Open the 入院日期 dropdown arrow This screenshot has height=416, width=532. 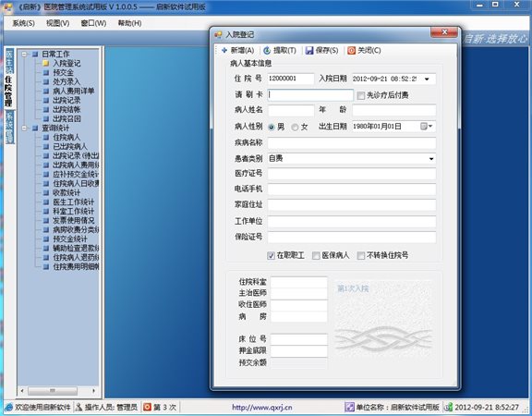(x=427, y=80)
